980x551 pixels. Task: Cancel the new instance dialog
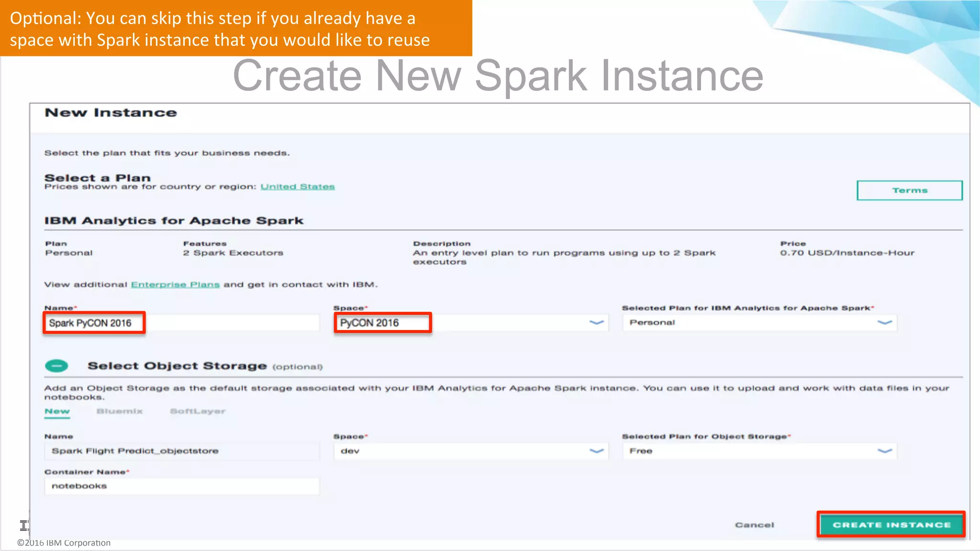[x=754, y=525]
